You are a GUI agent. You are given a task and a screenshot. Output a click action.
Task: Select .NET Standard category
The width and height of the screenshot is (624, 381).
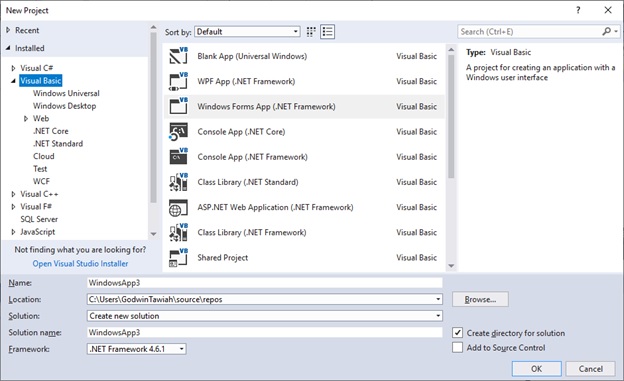tap(58, 144)
